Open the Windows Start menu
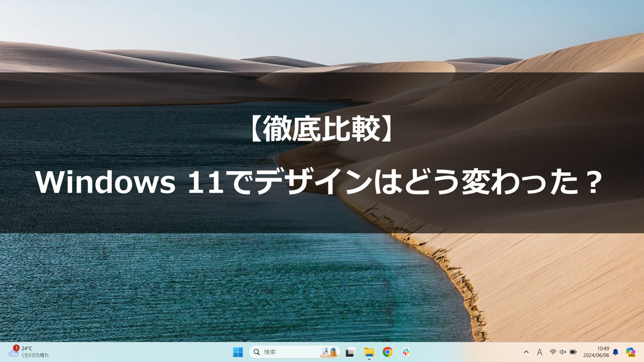644x362 pixels. [238, 352]
